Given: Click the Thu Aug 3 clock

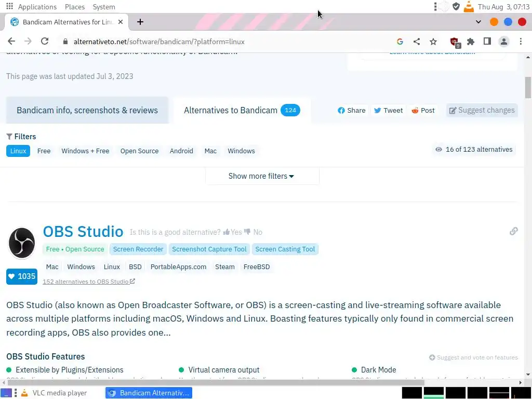Looking at the screenshot, I should [x=503, y=7].
